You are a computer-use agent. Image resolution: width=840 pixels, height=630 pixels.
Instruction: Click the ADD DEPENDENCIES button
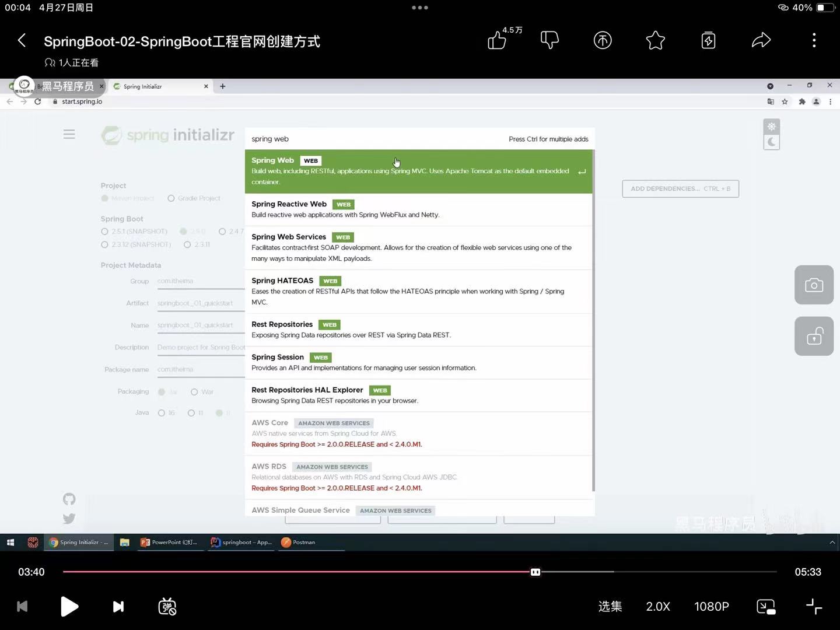680,188
